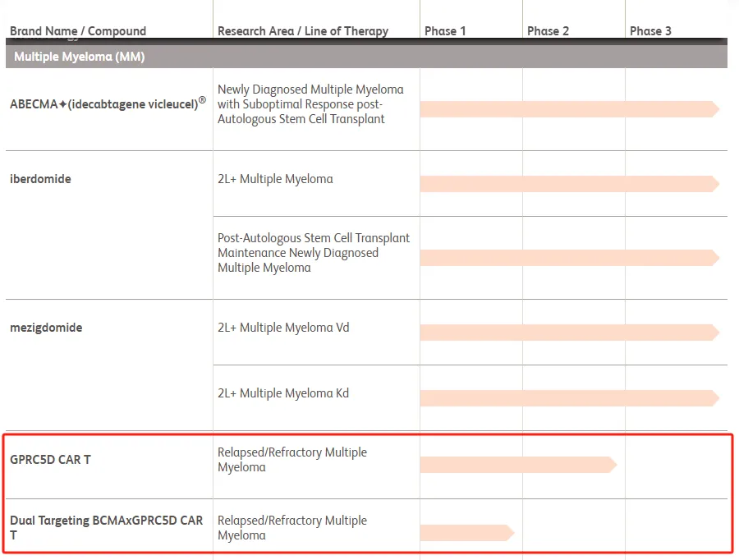Open the mezigdomide compound entry
739x560 pixels.
[46, 328]
